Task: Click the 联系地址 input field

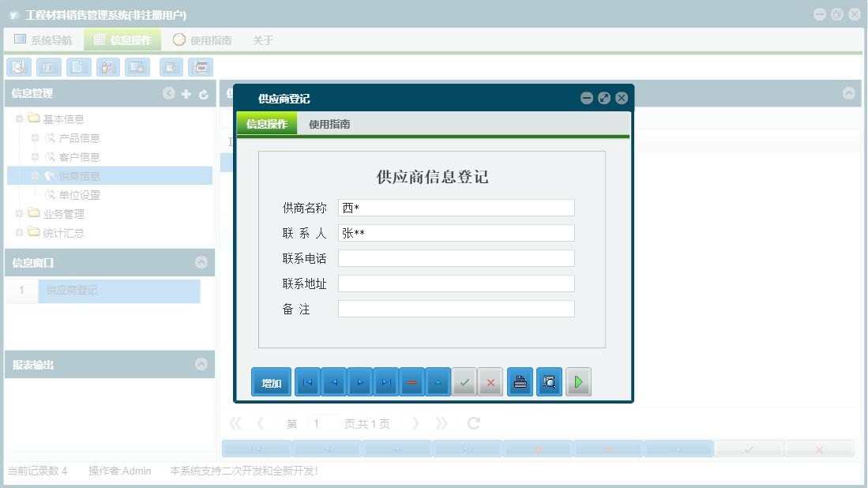Action: pos(457,283)
